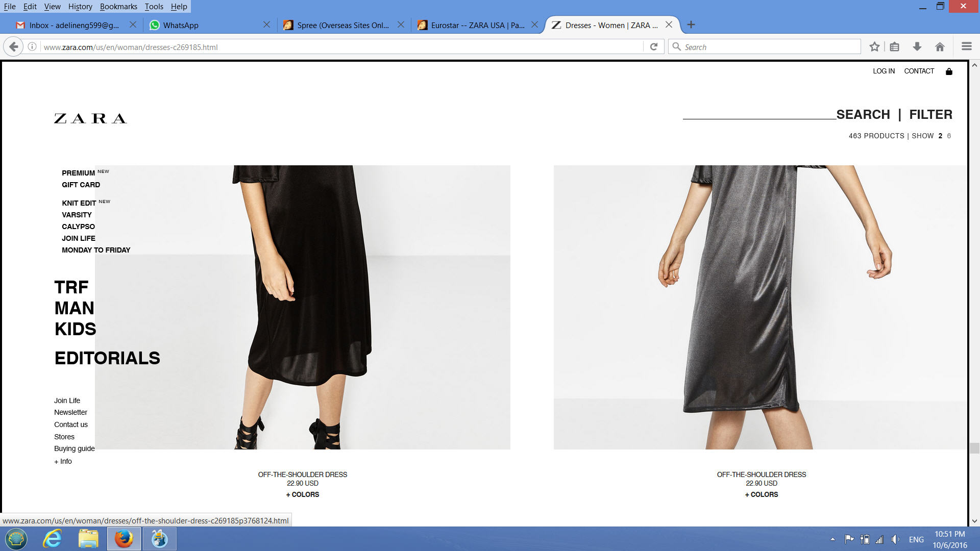This screenshot has width=980, height=551.
Task: Open the app next to Firefox in taskbar
Action: click(159, 539)
